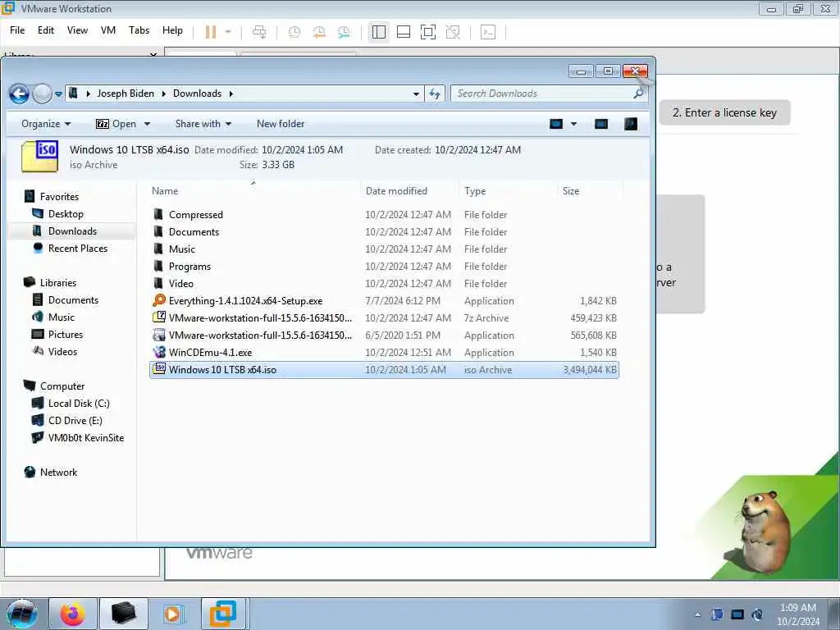Open the Organize dropdown

pyautogui.click(x=46, y=124)
